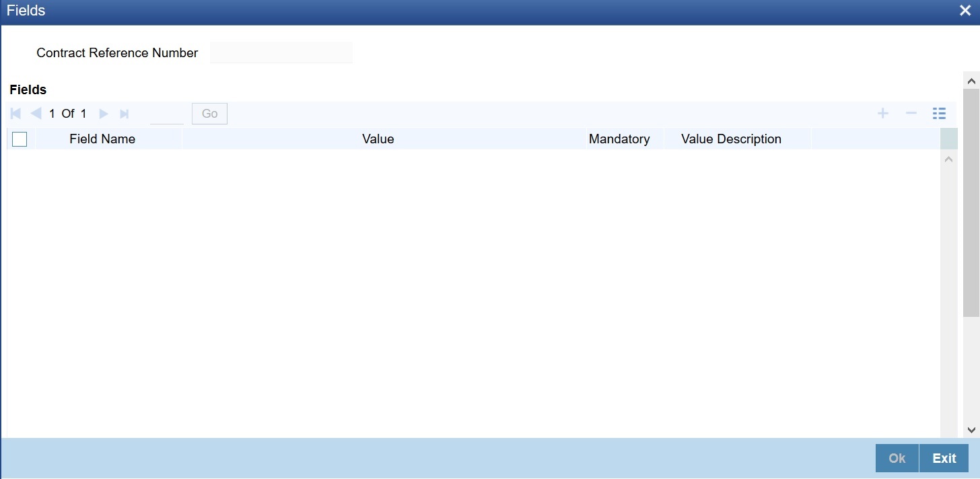Click the page number input box
980x479 pixels.
167,114
